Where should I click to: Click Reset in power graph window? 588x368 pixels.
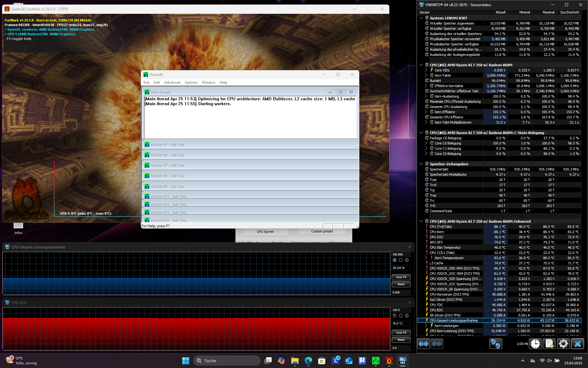[x=401, y=284]
